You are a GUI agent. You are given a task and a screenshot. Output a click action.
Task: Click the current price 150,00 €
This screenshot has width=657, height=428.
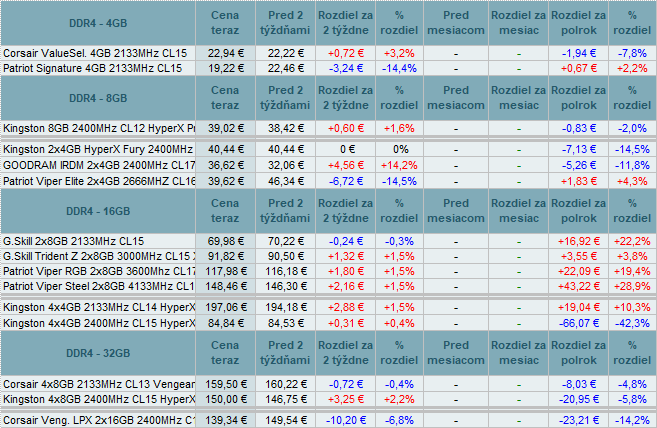226,399
